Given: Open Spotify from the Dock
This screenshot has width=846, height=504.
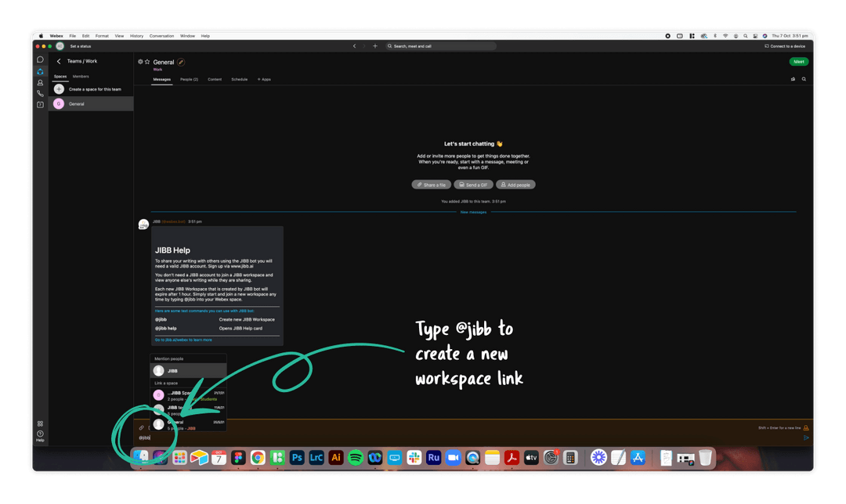Looking at the screenshot, I should pos(356,458).
